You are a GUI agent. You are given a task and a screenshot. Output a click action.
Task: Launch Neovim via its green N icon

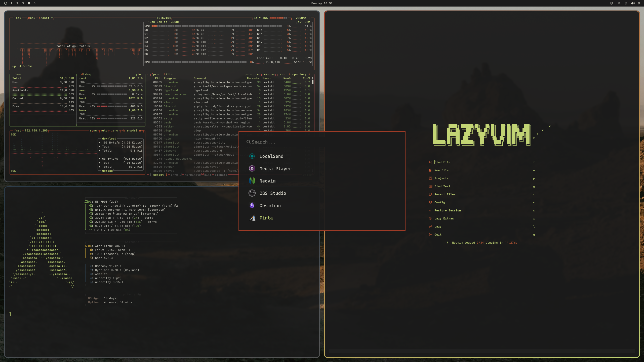pyautogui.click(x=252, y=181)
